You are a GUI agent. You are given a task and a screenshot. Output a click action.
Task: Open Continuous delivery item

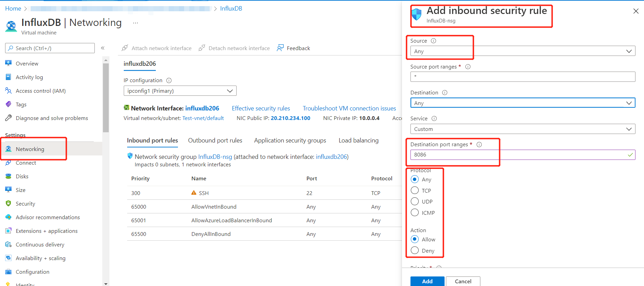click(40, 245)
